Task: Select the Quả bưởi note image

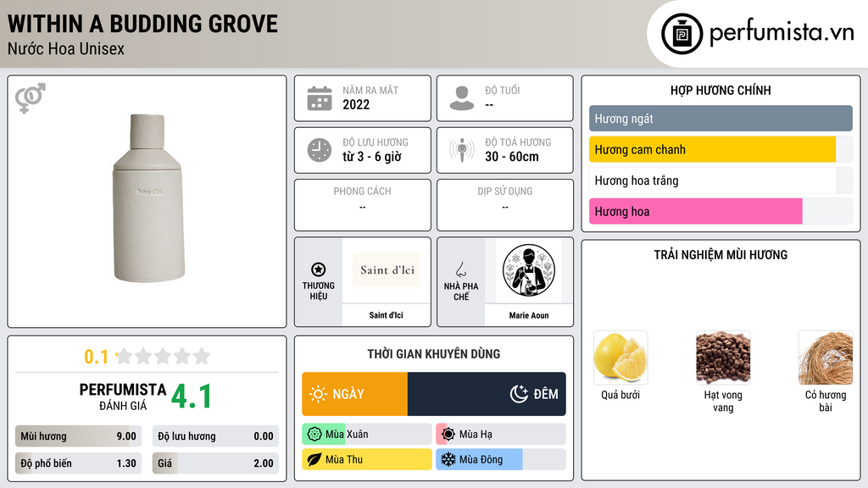Action: pyautogui.click(x=620, y=358)
